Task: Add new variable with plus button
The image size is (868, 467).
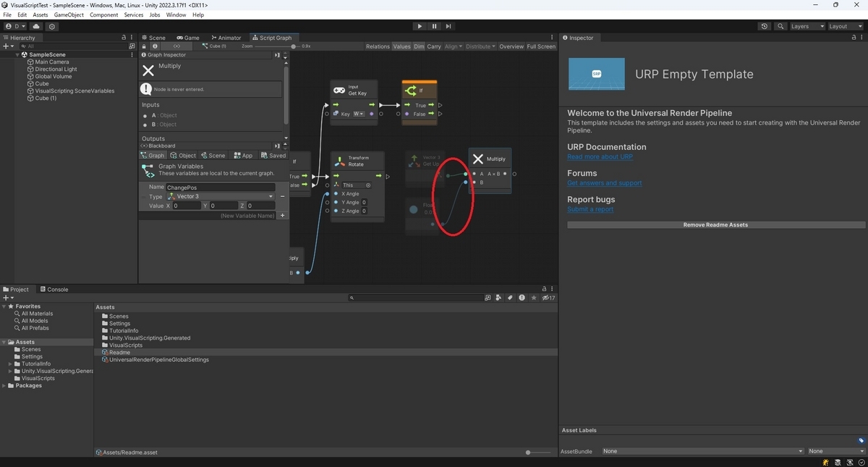Action: pos(282,216)
